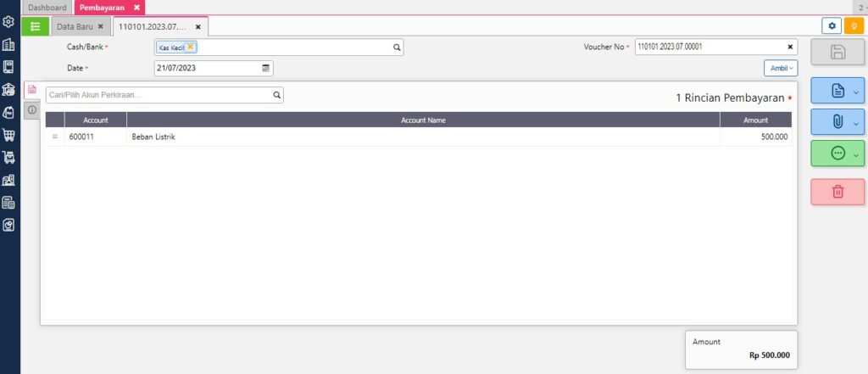Click the Amount column header

[755, 120]
